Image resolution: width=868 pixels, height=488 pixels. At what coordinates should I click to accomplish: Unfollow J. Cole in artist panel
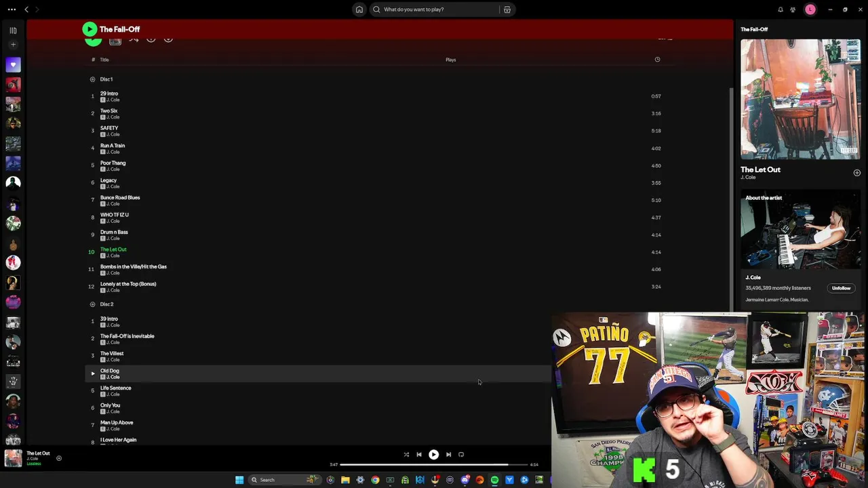[x=841, y=288]
